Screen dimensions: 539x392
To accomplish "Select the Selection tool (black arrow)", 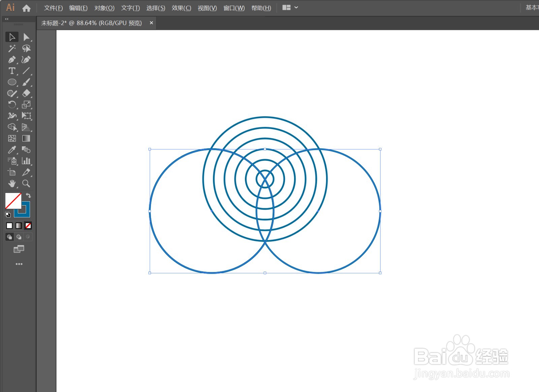I will pos(12,37).
